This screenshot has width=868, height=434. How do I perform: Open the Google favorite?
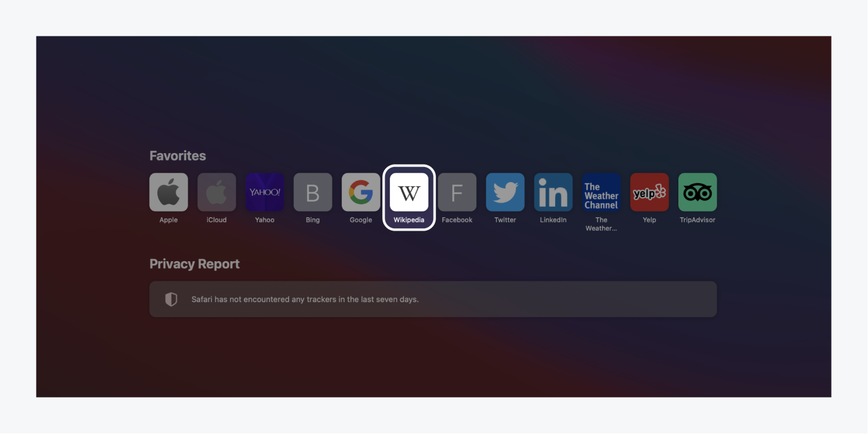click(x=361, y=192)
